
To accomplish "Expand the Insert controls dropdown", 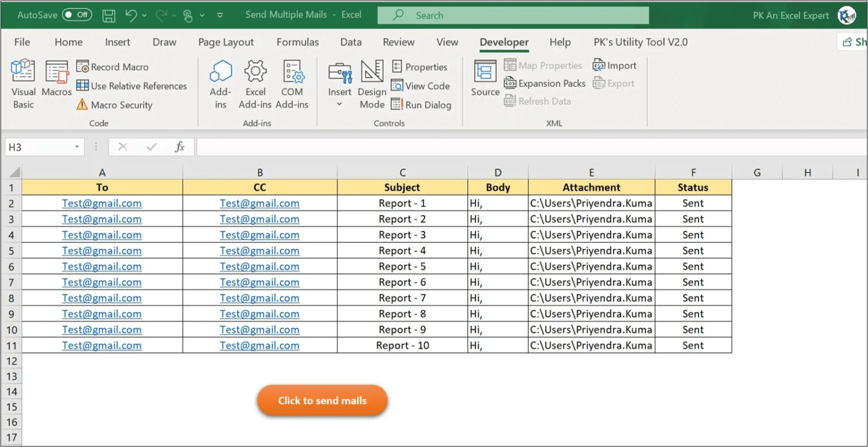I will (340, 105).
